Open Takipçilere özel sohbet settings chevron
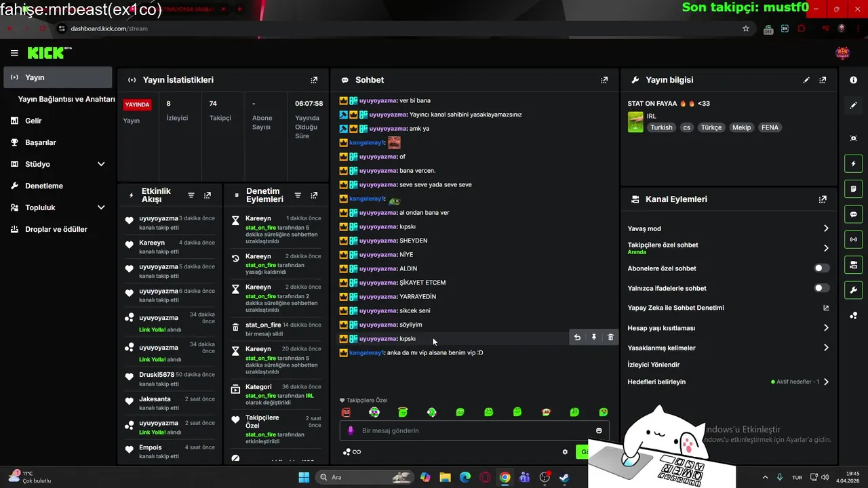Screen dimensions: 868x488 tap(826, 248)
